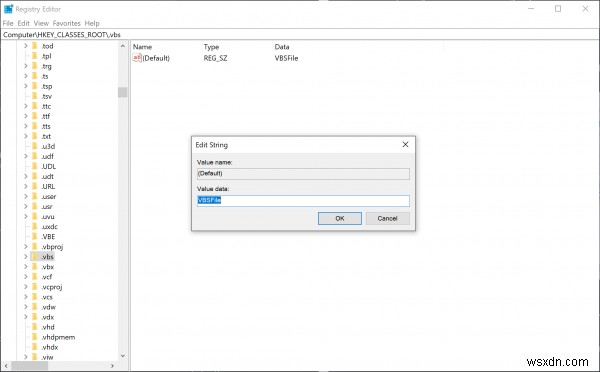Image resolution: width=600 pixels, height=372 pixels.
Task: Select the .vcs folder icon
Action: pos(35,297)
